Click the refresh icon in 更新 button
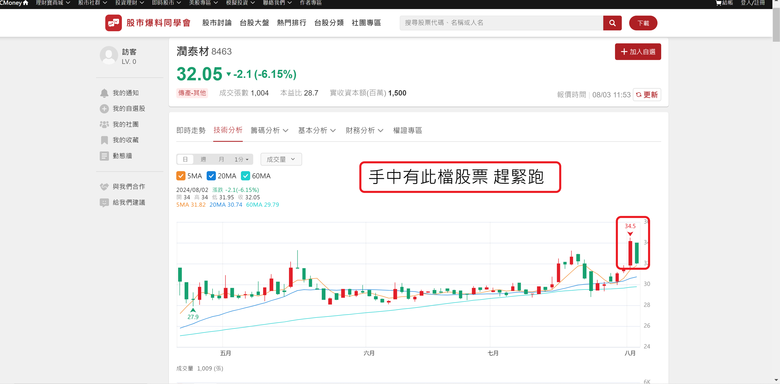Image resolution: width=780 pixels, height=384 pixels. coord(639,95)
